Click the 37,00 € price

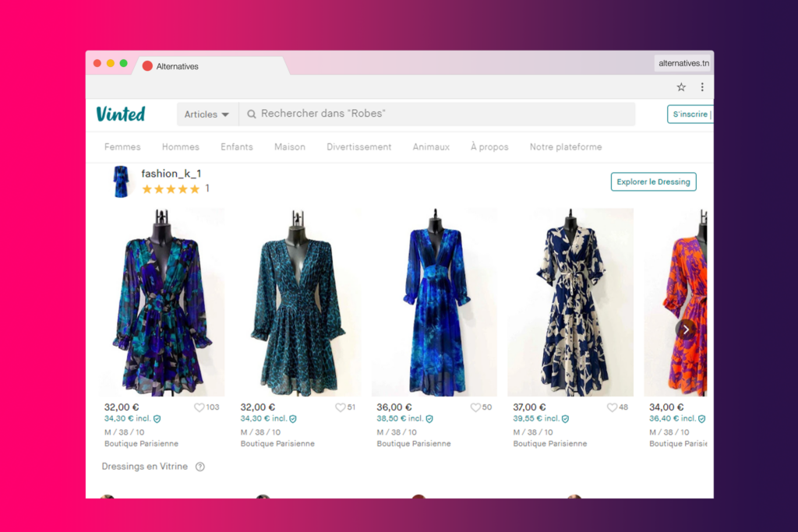529,407
